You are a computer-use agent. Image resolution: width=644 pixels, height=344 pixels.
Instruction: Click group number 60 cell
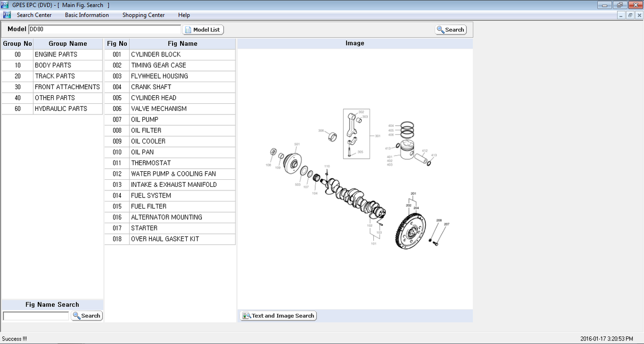(x=18, y=109)
